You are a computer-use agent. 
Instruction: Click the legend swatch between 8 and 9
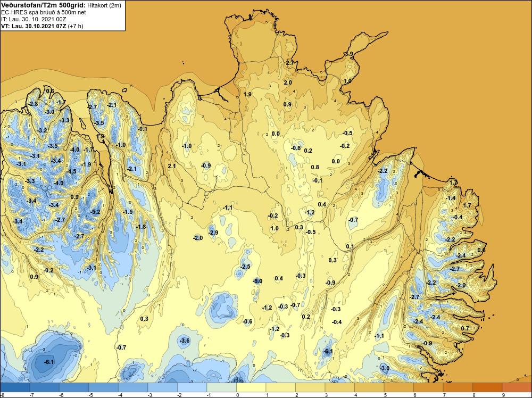click(487, 387)
